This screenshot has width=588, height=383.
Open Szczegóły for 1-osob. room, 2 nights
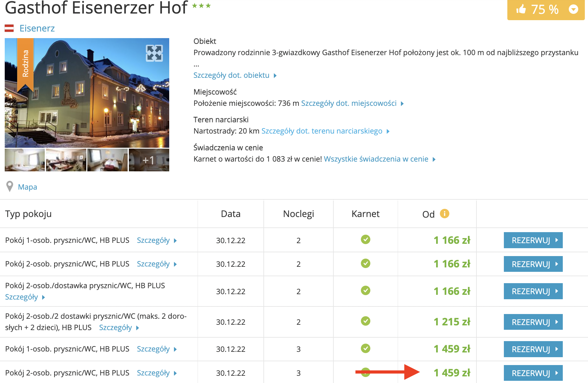pyautogui.click(x=157, y=240)
